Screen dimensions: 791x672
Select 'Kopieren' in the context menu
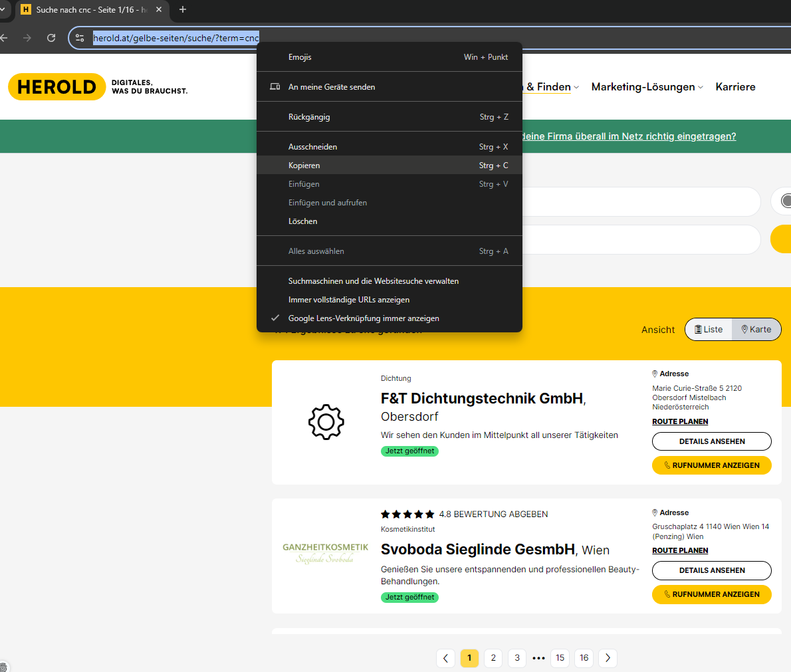[x=304, y=166]
